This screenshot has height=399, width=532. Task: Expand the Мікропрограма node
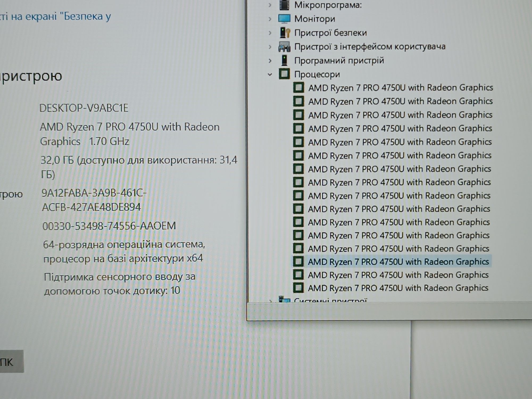pos(270,5)
